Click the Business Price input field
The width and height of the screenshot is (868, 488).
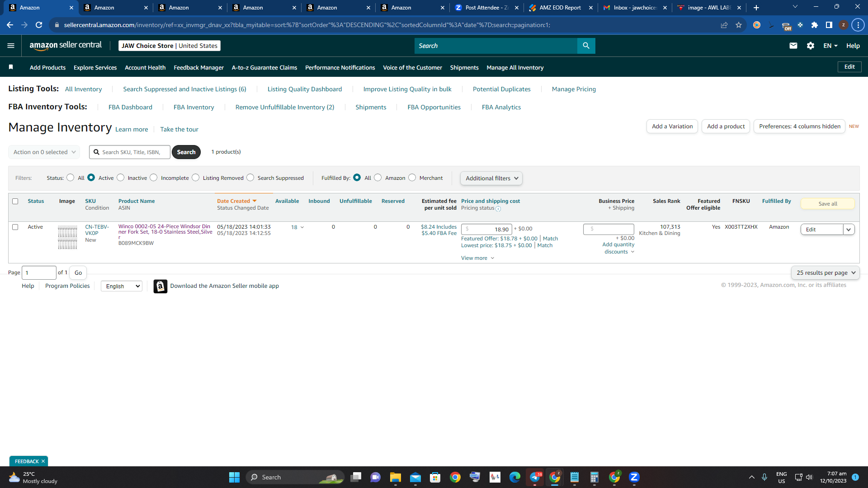(x=609, y=229)
